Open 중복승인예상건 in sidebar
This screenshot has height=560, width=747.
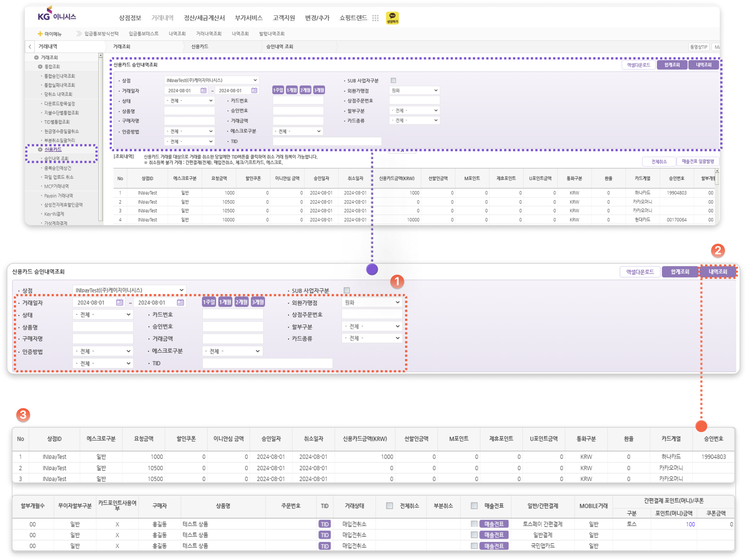[58, 168]
